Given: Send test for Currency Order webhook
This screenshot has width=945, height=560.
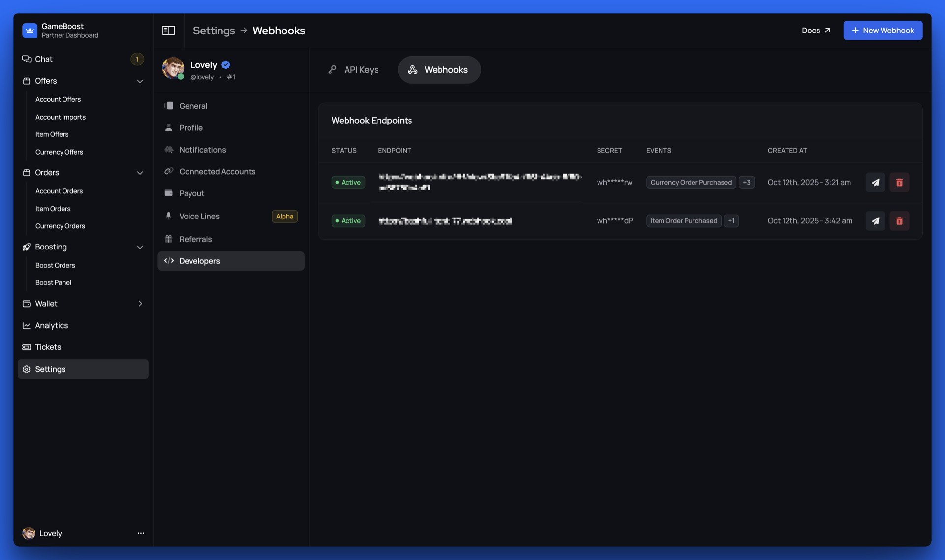Looking at the screenshot, I should 875,182.
